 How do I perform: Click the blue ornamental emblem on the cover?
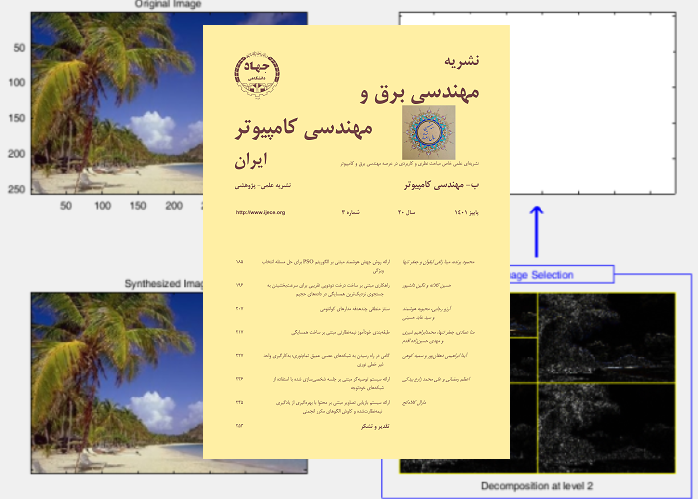tap(429, 132)
